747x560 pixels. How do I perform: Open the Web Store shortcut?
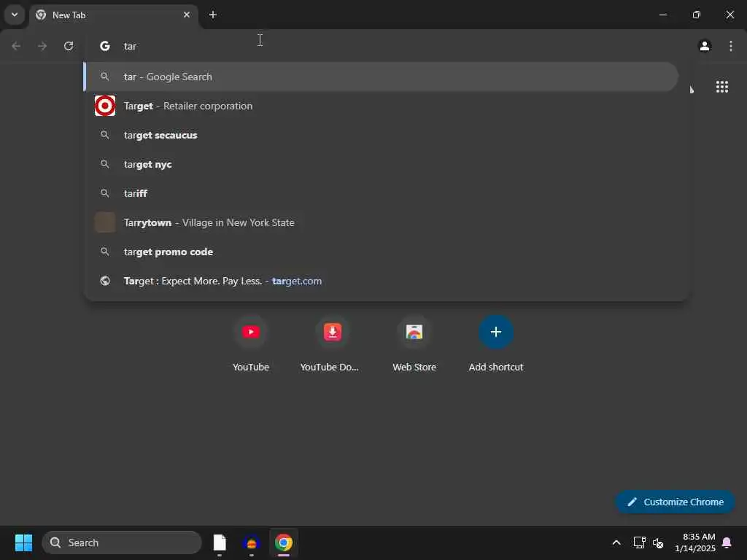point(414,344)
